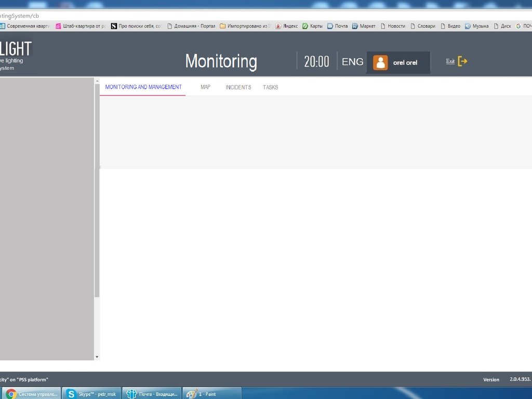
Task: Click the Карты bookmark favicon
Action: (305, 26)
